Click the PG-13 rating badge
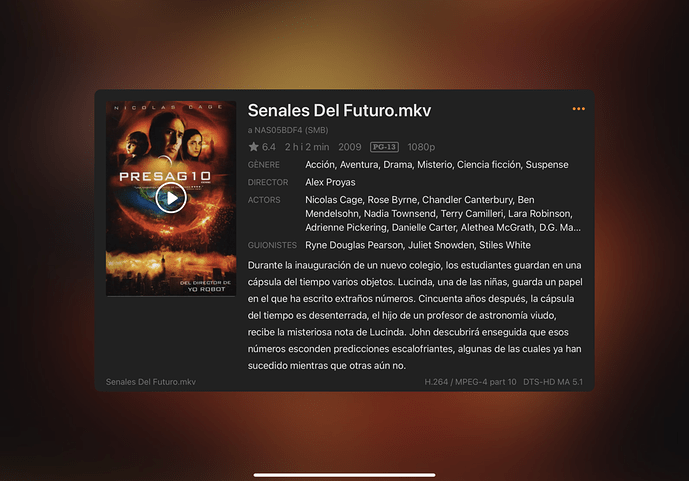The image size is (689, 481). click(x=384, y=147)
